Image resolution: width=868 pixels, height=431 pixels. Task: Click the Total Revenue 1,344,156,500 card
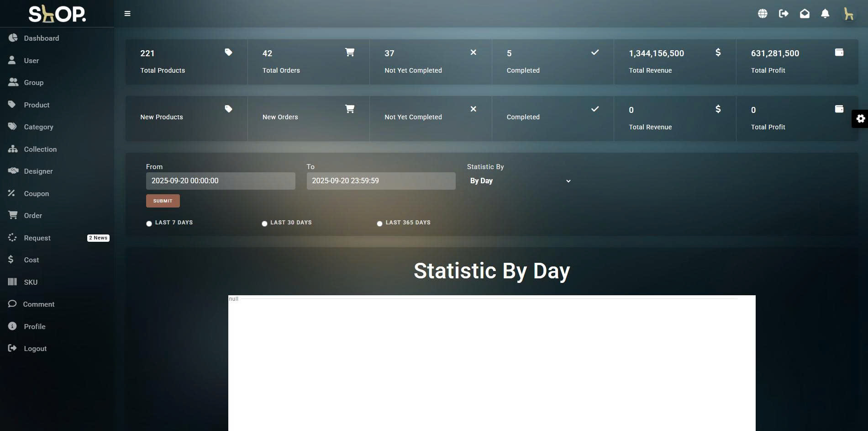pos(674,62)
